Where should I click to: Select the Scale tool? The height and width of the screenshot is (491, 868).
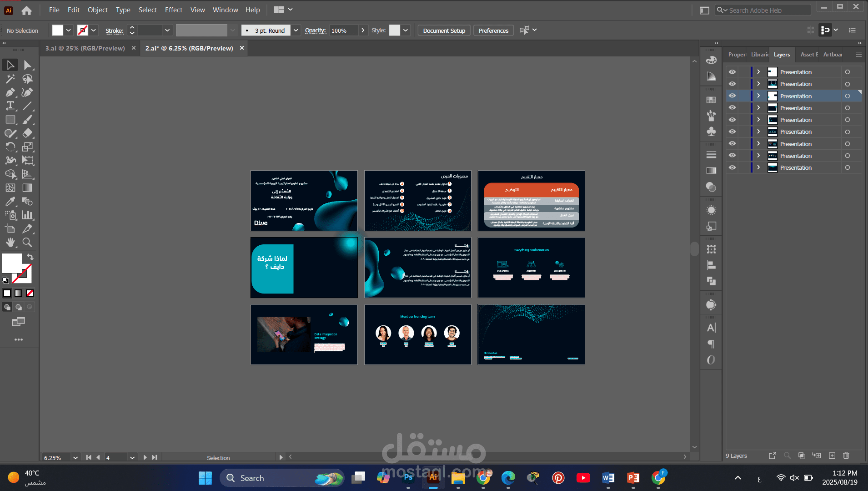(27, 147)
